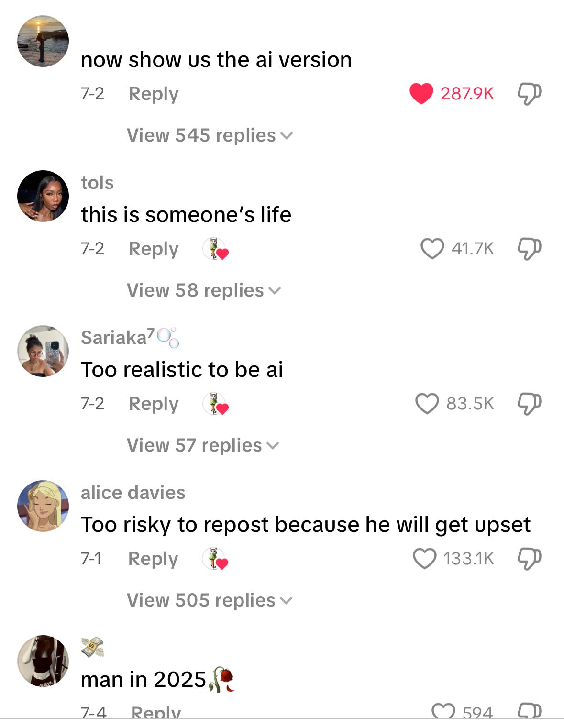Tap the creator-liked badge on Sariaka's comment
Viewport: 564px width, 728px height.
[215, 404]
